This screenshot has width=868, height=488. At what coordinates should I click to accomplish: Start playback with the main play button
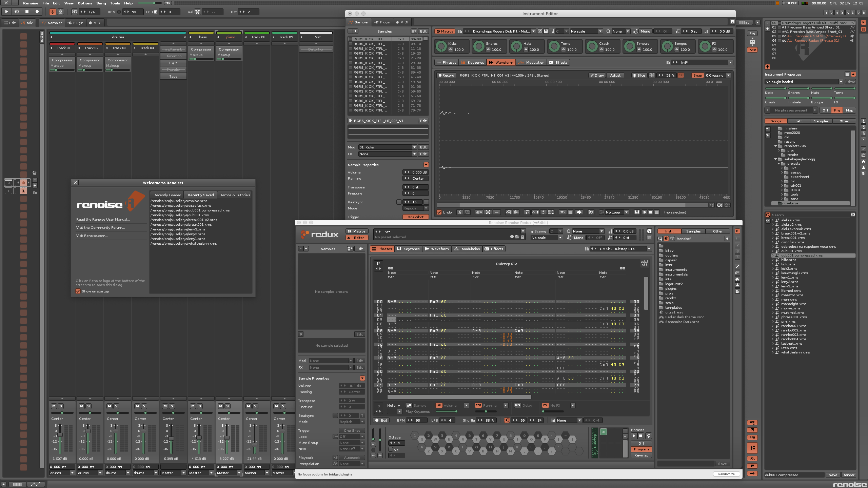click(x=6, y=12)
